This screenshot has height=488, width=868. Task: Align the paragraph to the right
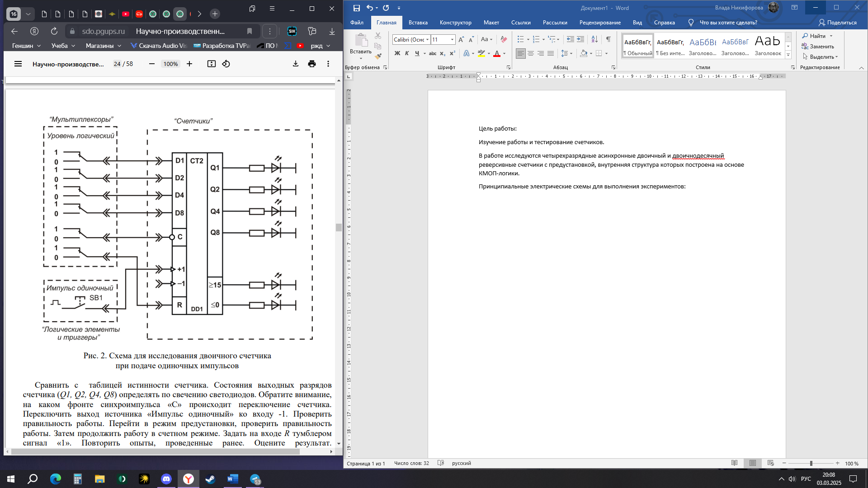[541, 54]
